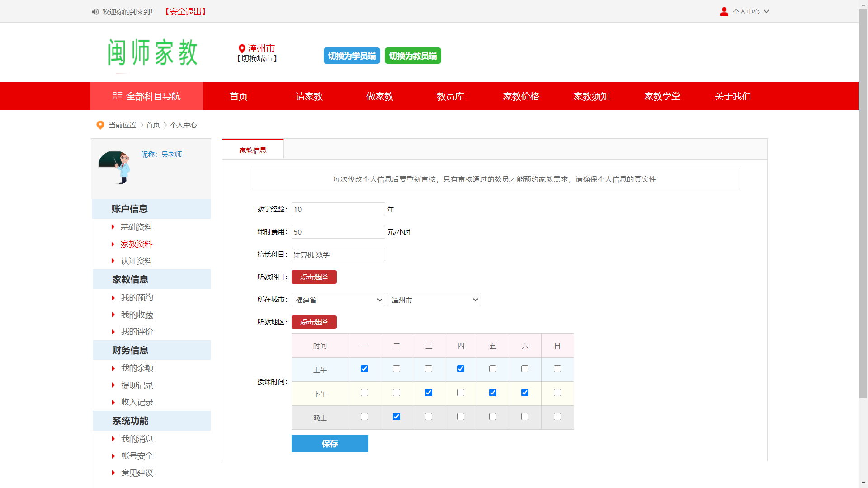Click the 课时费用 input field

pyautogui.click(x=338, y=232)
